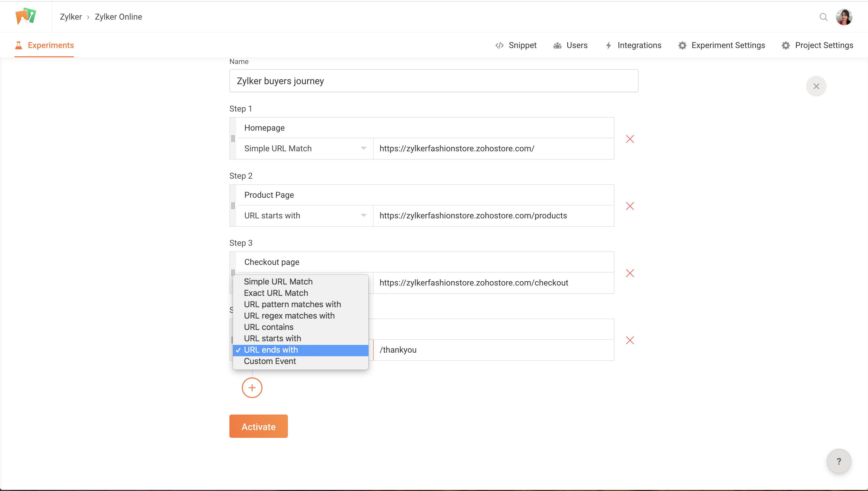Click the user profile avatar
This screenshot has width=868, height=491.
[x=844, y=17]
